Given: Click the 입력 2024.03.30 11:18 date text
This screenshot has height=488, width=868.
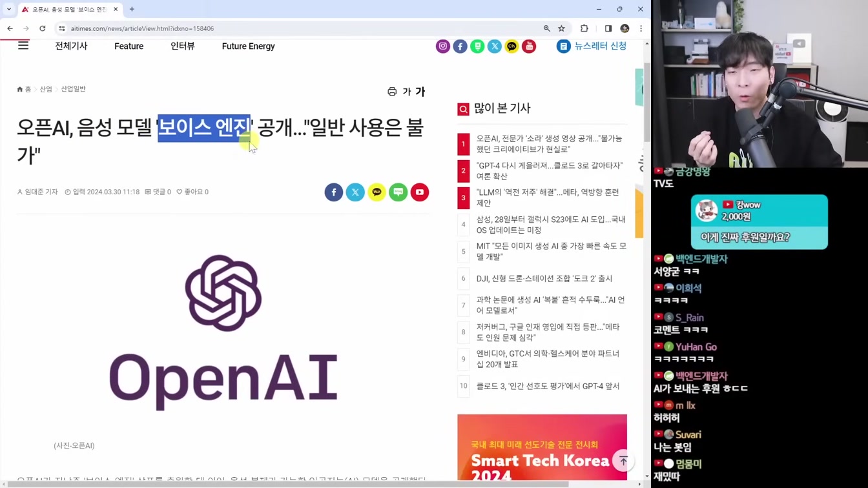Looking at the screenshot, I should [102, 192].
